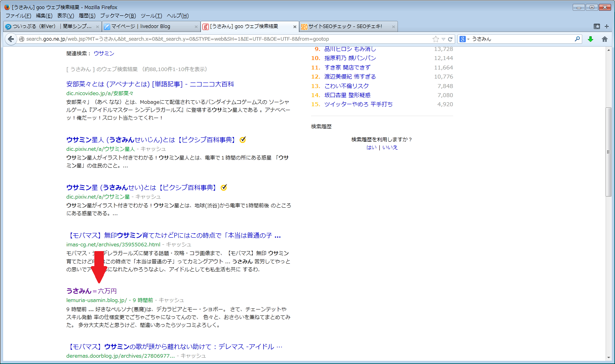Viewport: 615px width, 364px height.
Task: Minimize the Firefox window
Action: click(x=579, y=7)
